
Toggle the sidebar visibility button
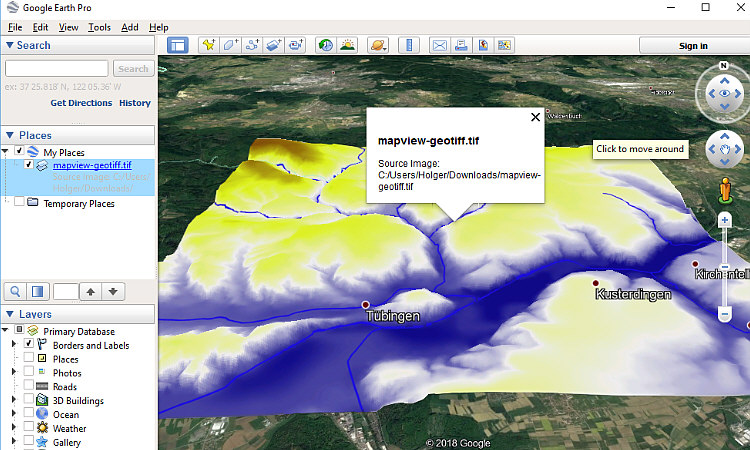177,45
